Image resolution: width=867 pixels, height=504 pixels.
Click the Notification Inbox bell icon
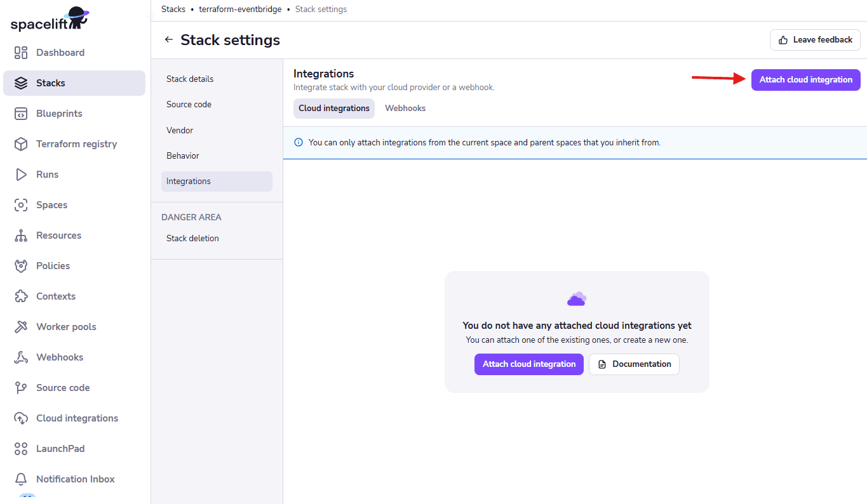(x=21, y=479)
